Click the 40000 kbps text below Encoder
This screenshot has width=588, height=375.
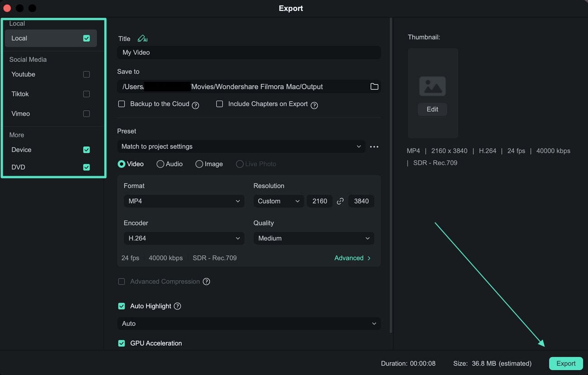point(166,258)
